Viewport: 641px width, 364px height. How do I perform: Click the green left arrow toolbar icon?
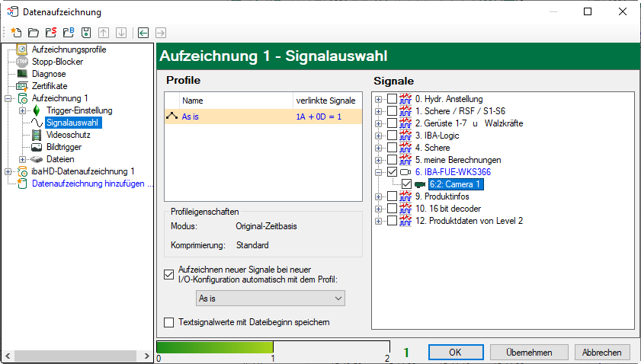click(x=143, y=33)
